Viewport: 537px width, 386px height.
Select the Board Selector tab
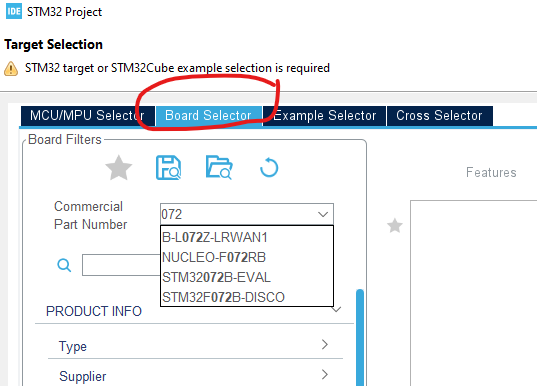(x=209, y=116)
